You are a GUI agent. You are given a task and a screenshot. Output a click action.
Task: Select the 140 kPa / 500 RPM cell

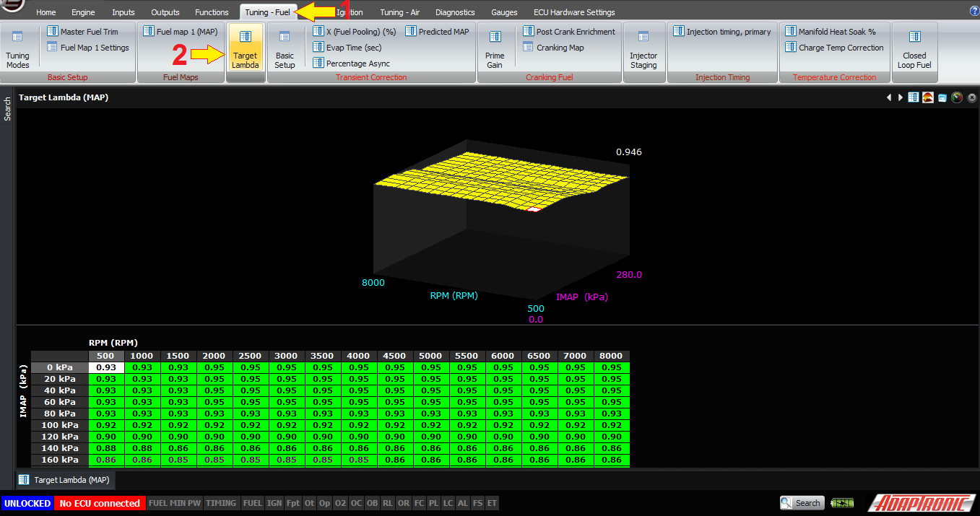tap(106, 448)
